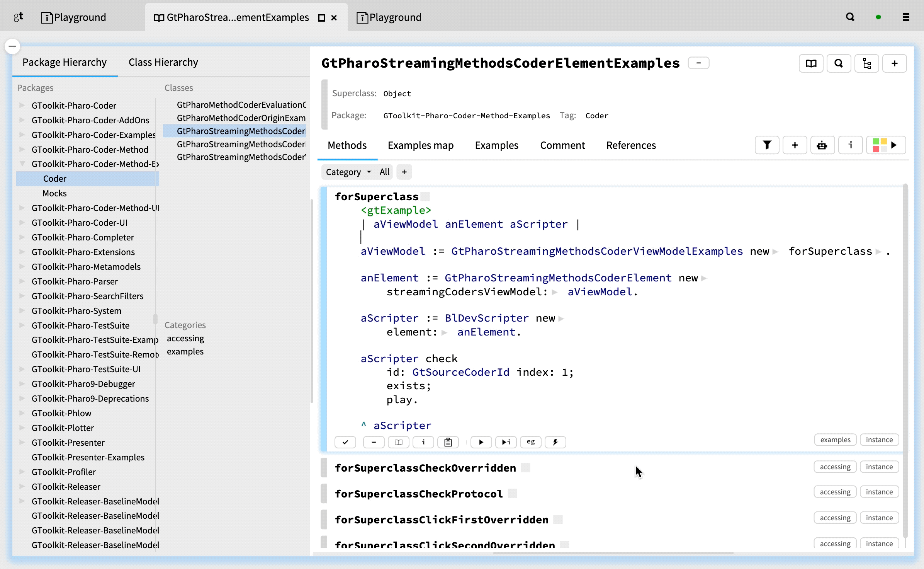Switch to the Class Hierarchy tab
Viewport: 924px width, 569px height.
[163, 62]
